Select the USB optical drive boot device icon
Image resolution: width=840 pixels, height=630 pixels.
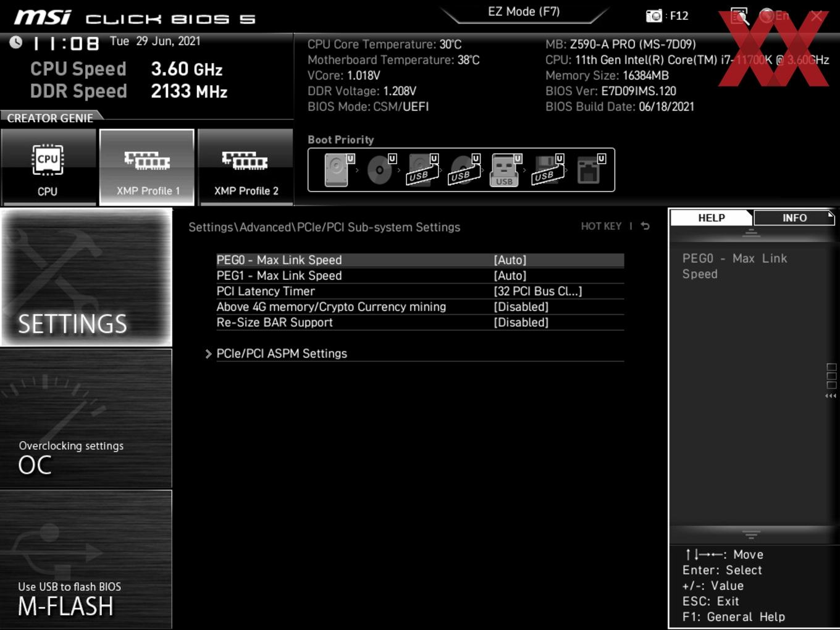(464, 170)
